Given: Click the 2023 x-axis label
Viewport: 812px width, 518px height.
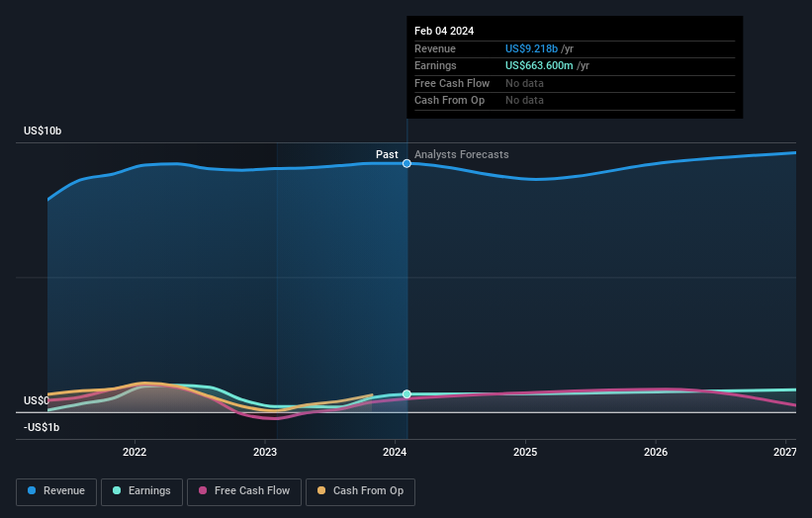Looking at the screenshot, I should click(x=265, y=452).
